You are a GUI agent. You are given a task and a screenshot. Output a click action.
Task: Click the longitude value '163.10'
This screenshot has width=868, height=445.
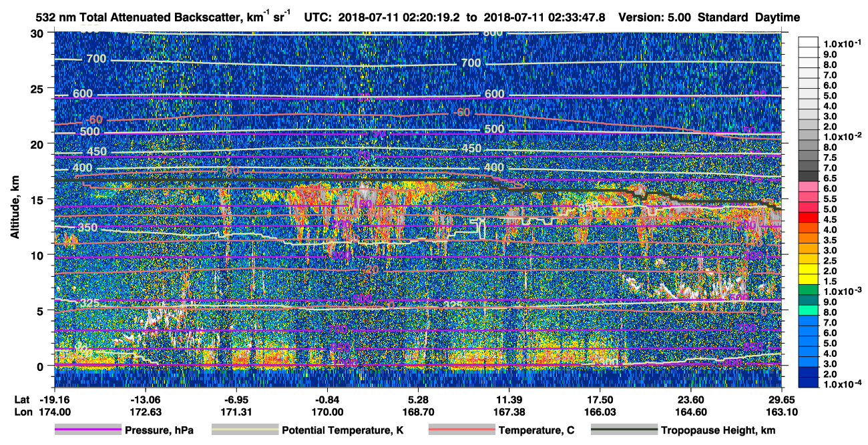pos(782,412)
